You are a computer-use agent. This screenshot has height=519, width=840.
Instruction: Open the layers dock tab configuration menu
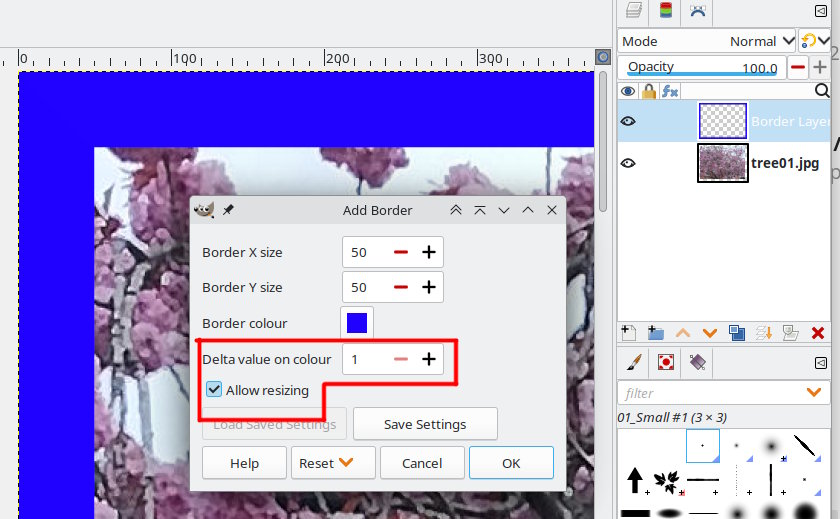tap(821, 11)
